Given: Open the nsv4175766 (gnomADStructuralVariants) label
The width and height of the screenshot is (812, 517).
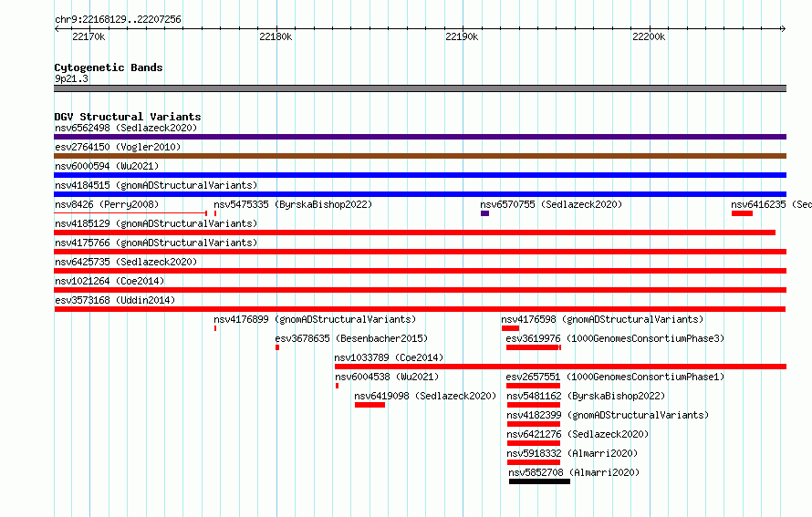Looking at the screenshot, I should (156, 243).
